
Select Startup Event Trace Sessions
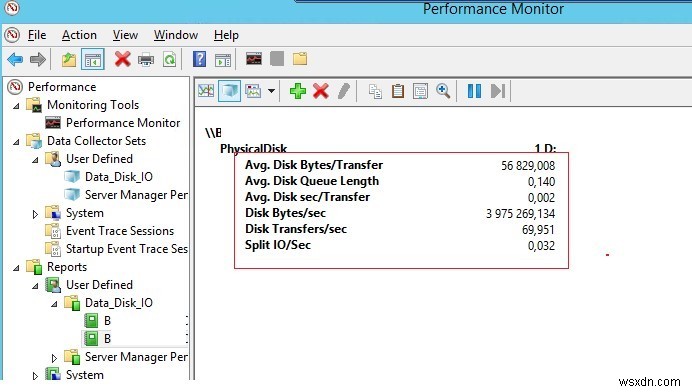127,249
